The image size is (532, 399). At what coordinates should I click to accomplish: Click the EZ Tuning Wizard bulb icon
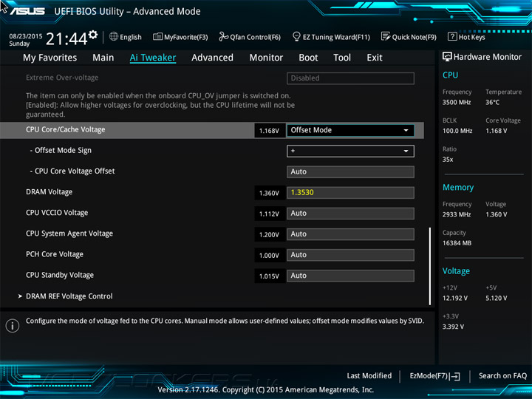(x=296, y=36)
